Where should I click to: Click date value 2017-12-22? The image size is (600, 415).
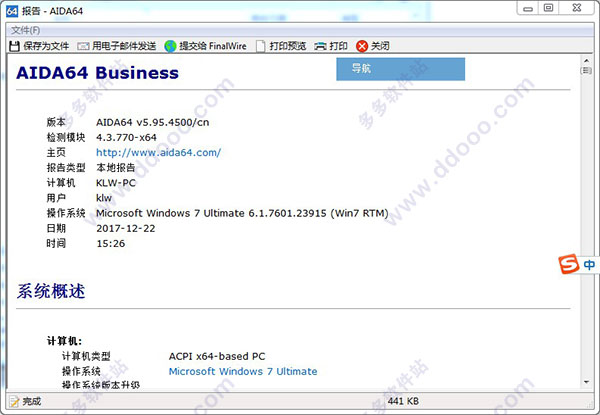coord(126,228)
